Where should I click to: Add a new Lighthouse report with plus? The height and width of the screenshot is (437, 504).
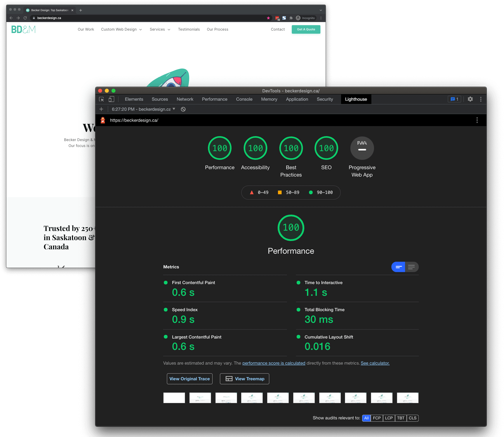[x=101, y=109]
